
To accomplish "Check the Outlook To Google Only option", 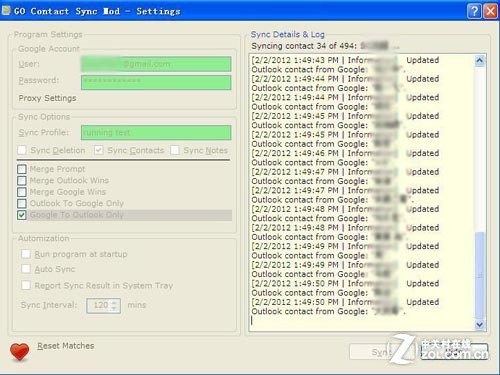I will pos(22,203).
